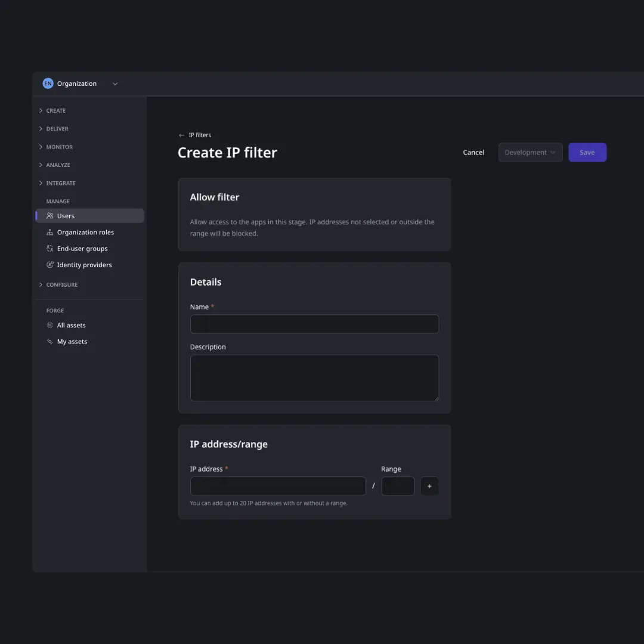Select the End-user groups icon
The width and height of the screenshot is (644, 644).
[50, 249]
